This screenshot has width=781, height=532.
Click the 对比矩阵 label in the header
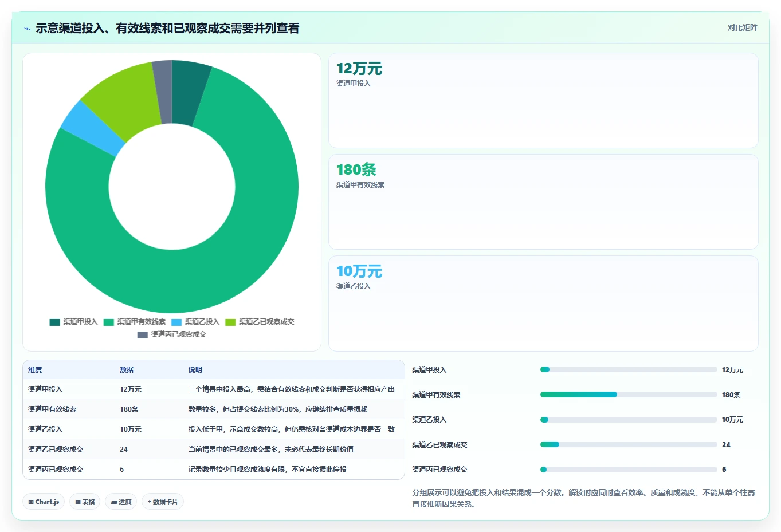point(742,27)
